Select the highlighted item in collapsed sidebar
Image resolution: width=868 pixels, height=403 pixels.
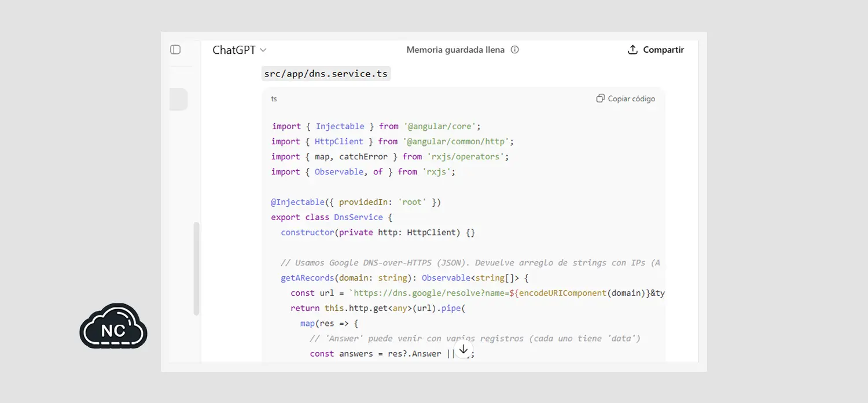[178, 99]
